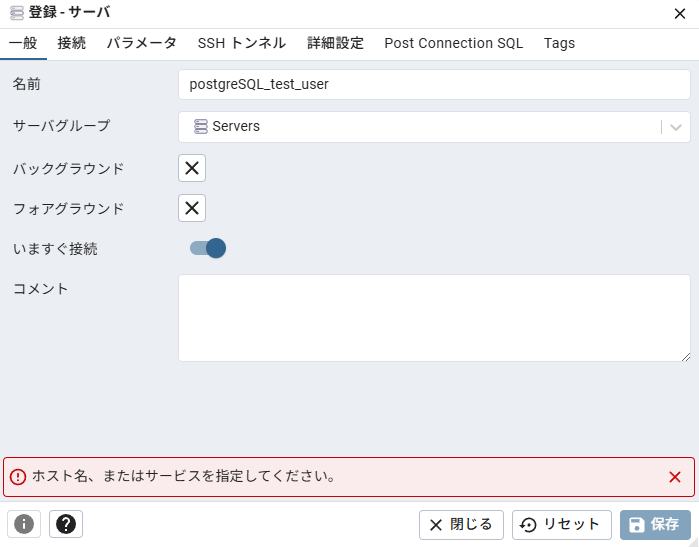Expand the サーバグループ Servers dropdown
The width and height of the screenshot is (699, 547).
coord(676,127)
